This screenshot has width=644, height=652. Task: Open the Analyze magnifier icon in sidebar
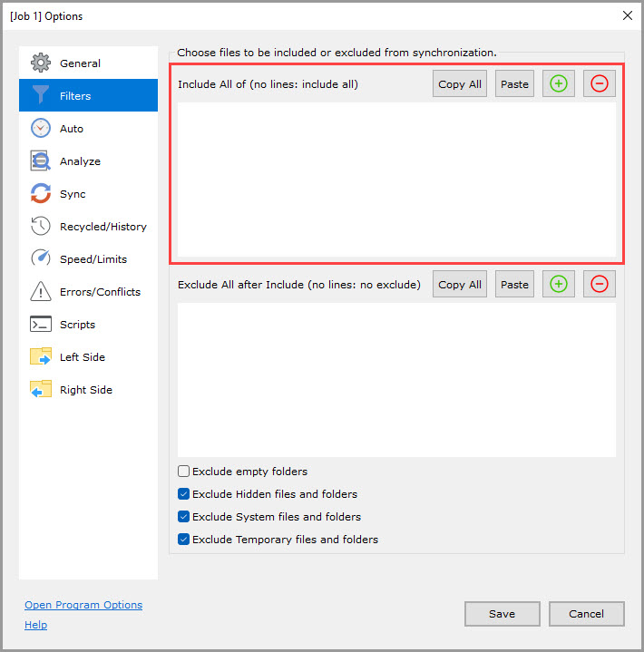(41, 161)
